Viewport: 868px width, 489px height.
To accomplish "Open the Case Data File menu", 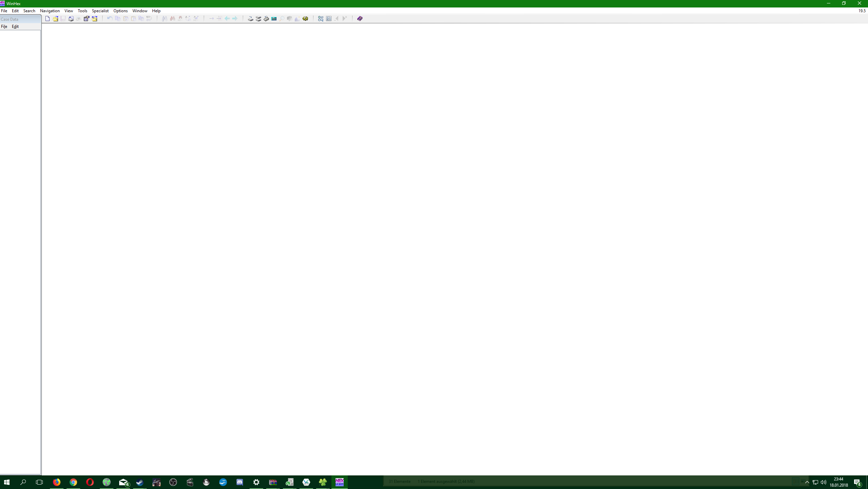I will coord(4,27).
